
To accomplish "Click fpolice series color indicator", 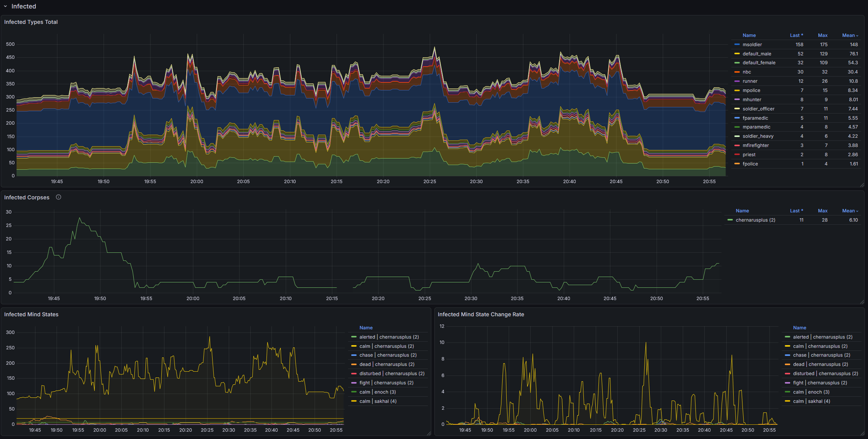I will coord(737,164).
